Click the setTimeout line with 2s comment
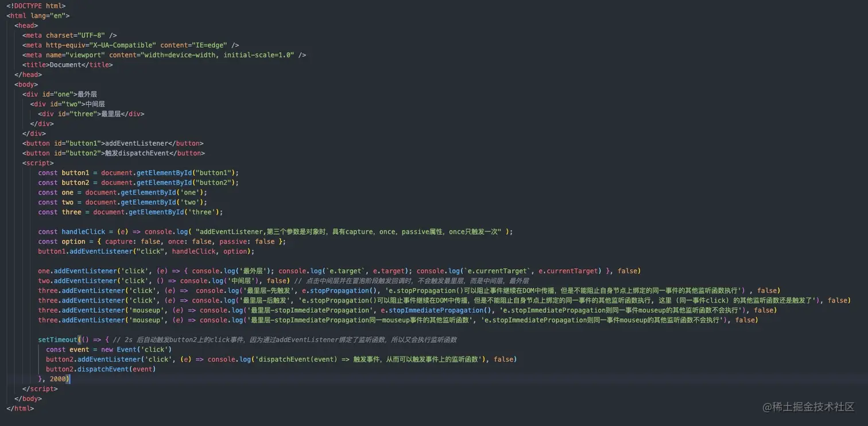This screenshot has width=868, height=426. 247,339
